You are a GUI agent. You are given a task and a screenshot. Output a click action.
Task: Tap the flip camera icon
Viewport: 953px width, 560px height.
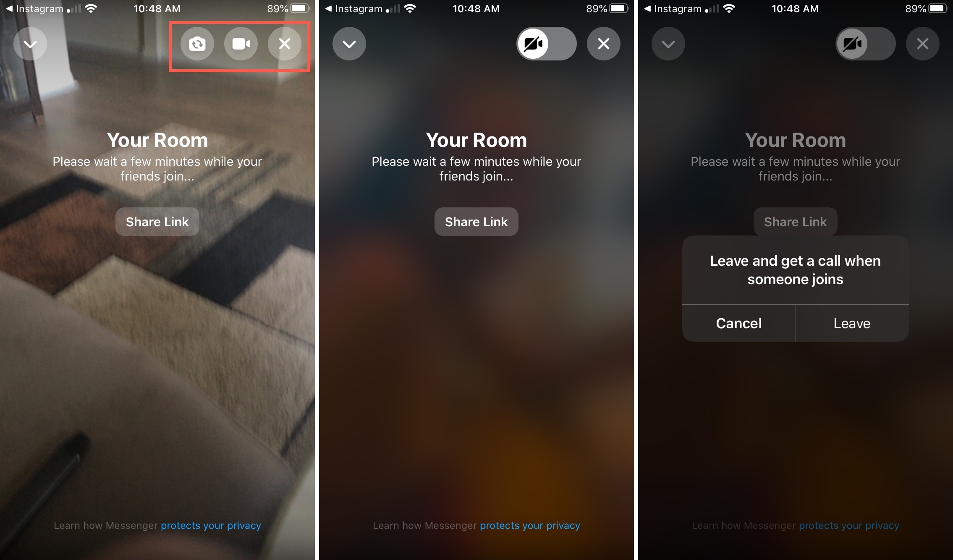click(196, 43)
